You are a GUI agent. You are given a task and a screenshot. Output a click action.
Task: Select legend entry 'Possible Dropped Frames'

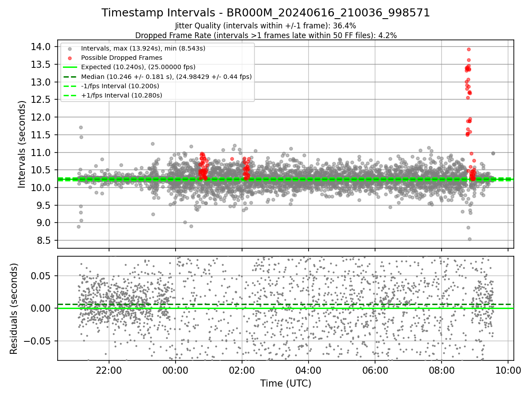[121, 58]
